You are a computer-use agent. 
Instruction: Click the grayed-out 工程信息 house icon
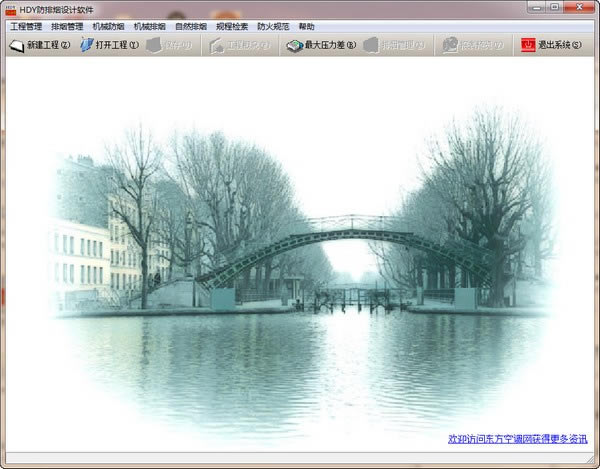218,45
